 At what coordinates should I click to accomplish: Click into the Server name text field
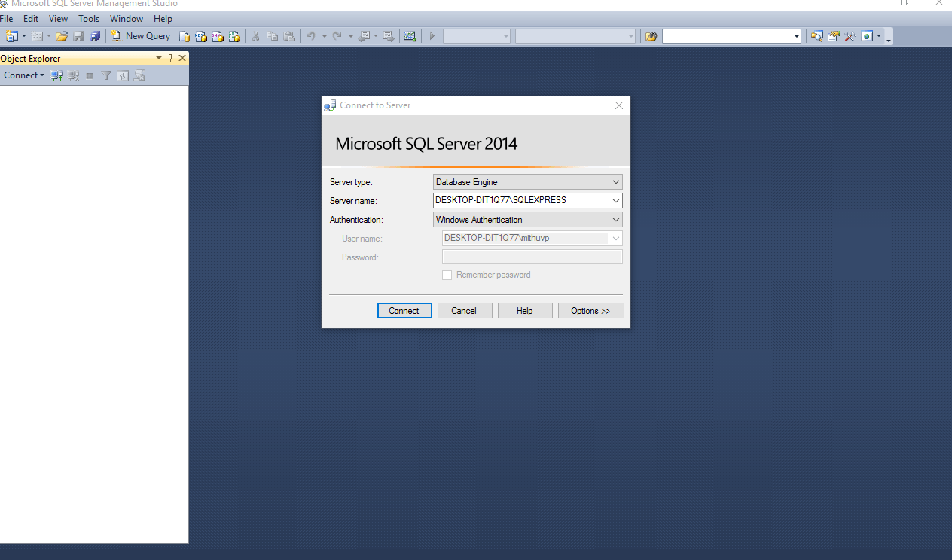pyautogui.click(x=521, y=201)
